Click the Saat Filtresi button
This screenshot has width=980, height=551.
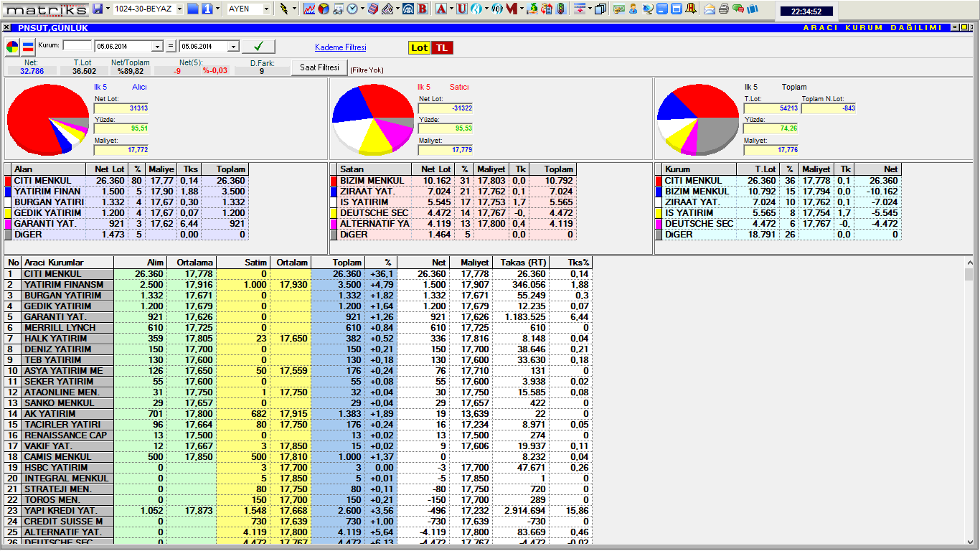click(319, 67)
